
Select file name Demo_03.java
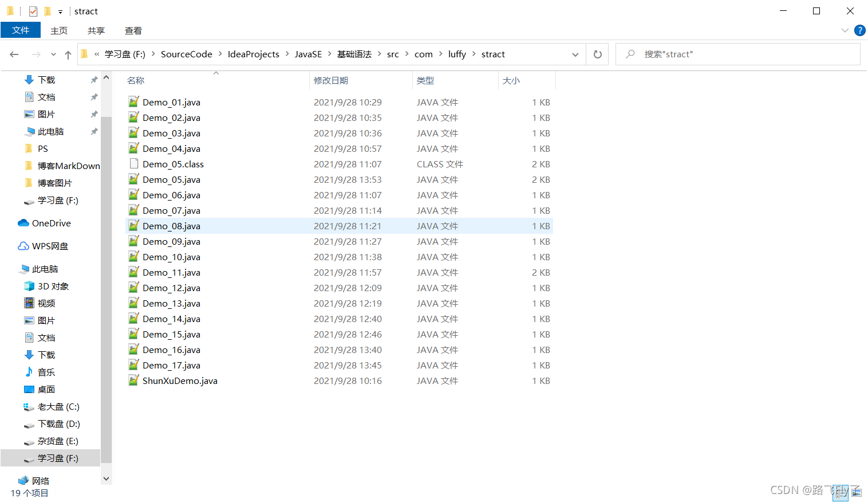[x=171, y=133]
